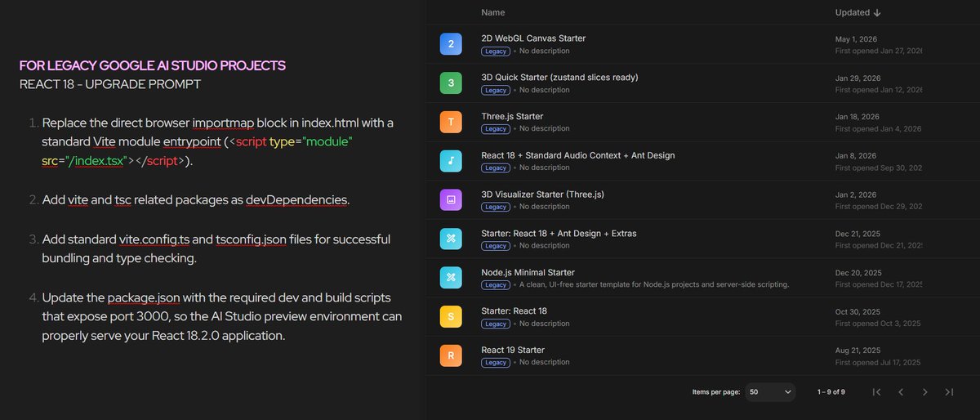This screenshot has height=420, width=980.
Task: Open the 2D WebGL Canvas Starter project icon
Action: pos(451,44)
